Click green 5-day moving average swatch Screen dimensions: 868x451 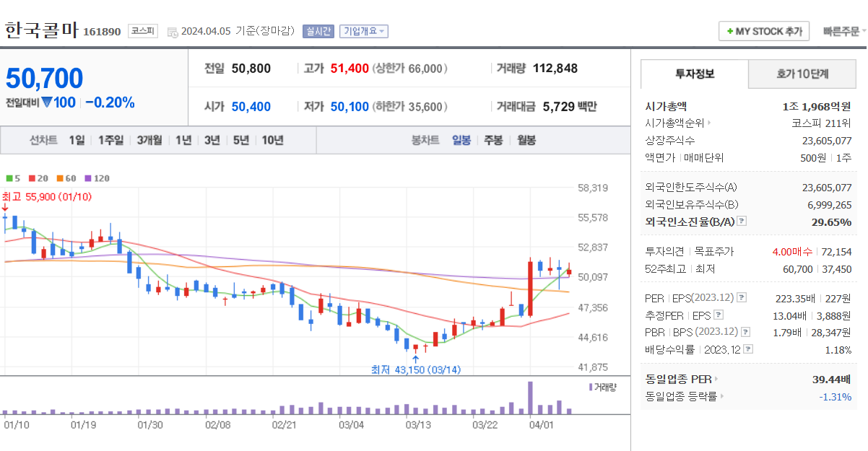click(9, 178)
